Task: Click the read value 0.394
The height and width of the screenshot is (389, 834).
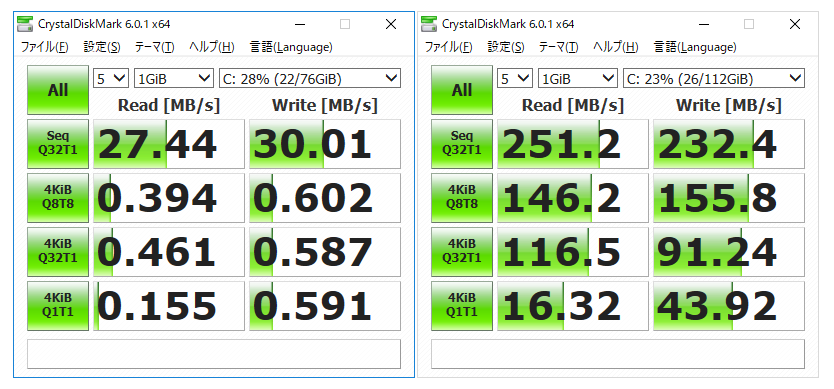Action: [169, 197]
